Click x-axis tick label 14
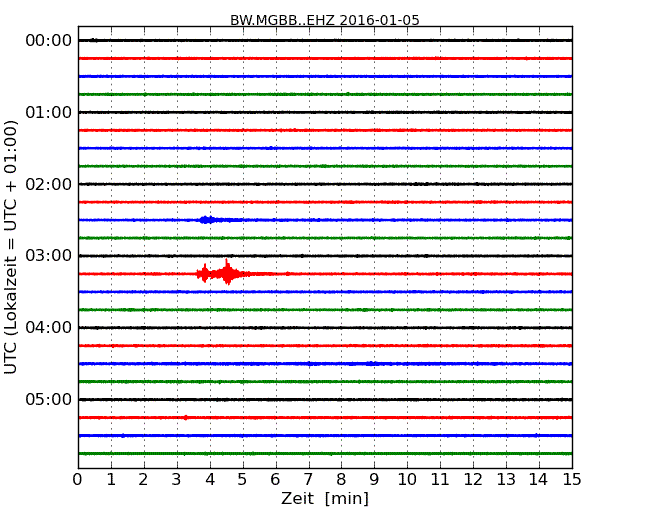This screenshot has height=520, width=650. (x=538, y=480)
